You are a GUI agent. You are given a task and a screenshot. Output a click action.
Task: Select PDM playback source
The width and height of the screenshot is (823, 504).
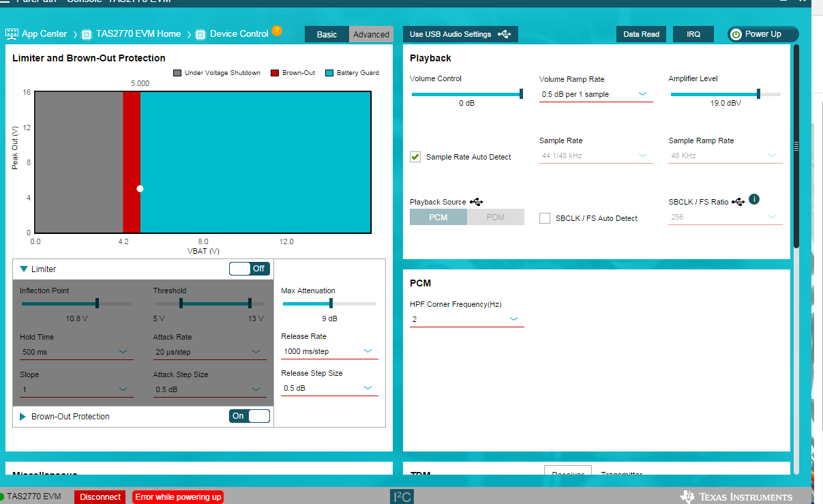click(x=496, y=217)
